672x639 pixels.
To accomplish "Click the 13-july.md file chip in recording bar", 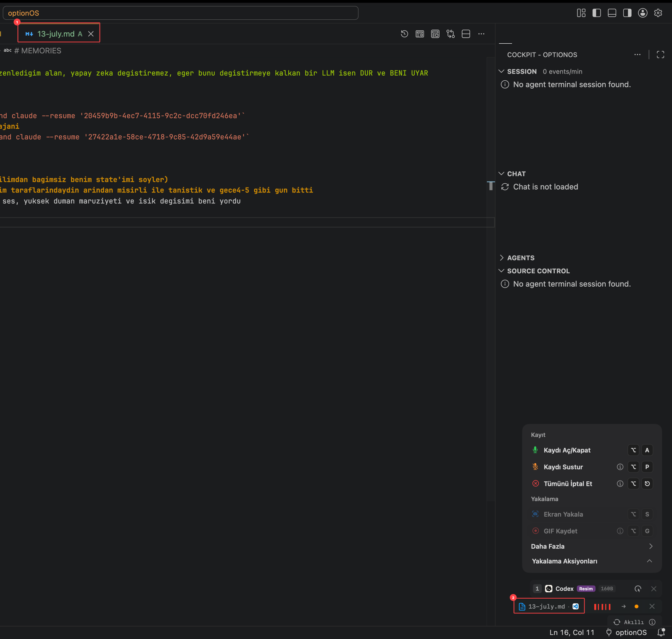I will [x=549, y=606].
